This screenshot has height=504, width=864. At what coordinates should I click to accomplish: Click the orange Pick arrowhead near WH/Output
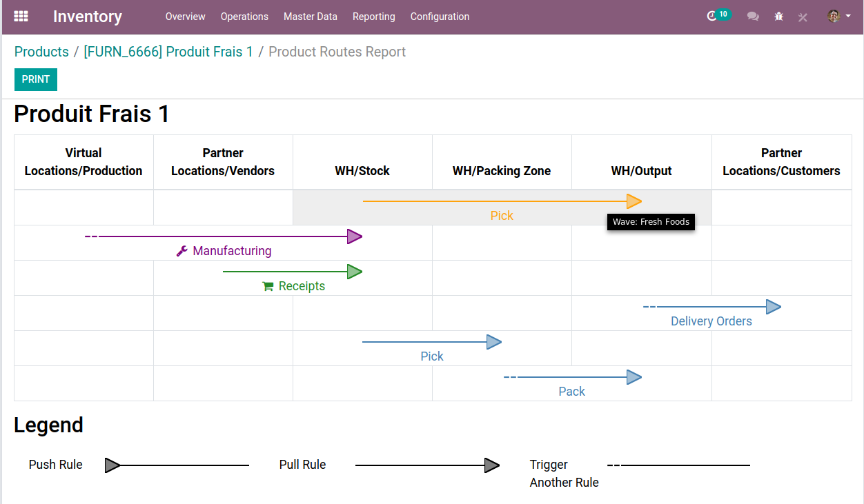(x=634, y=201)
